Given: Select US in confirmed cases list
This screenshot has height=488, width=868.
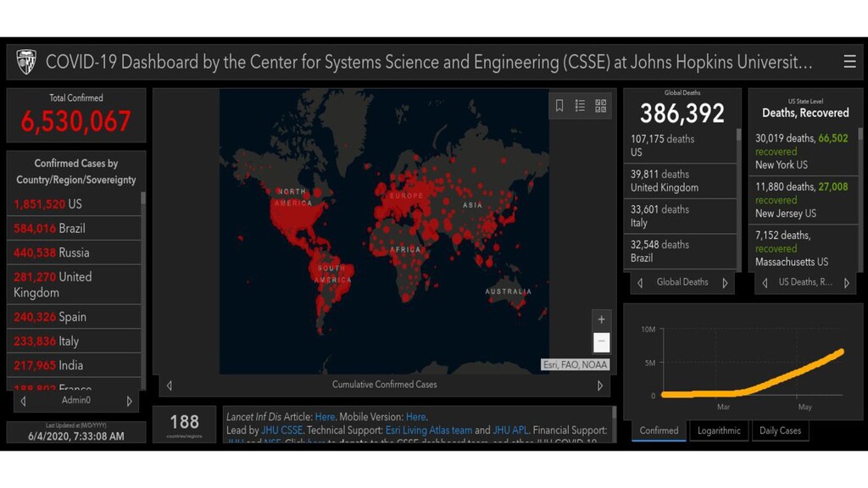Looking at the screenshot, I should click(x=75, y=204).
